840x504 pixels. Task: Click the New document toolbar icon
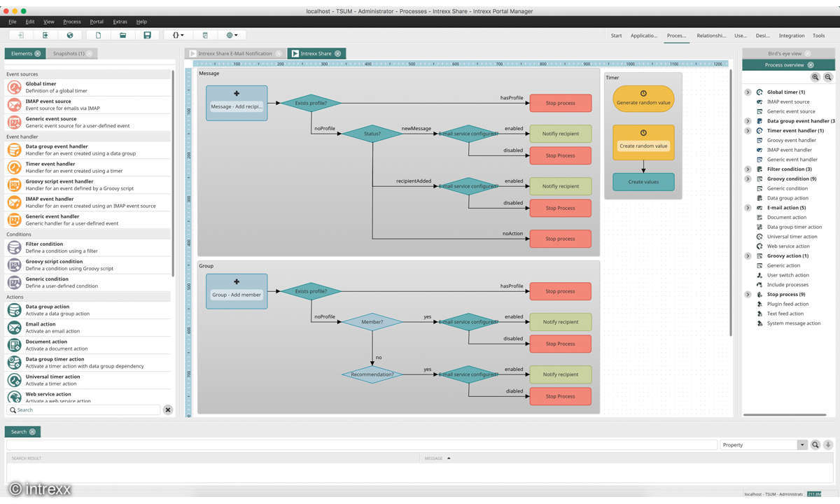(98, 35)
